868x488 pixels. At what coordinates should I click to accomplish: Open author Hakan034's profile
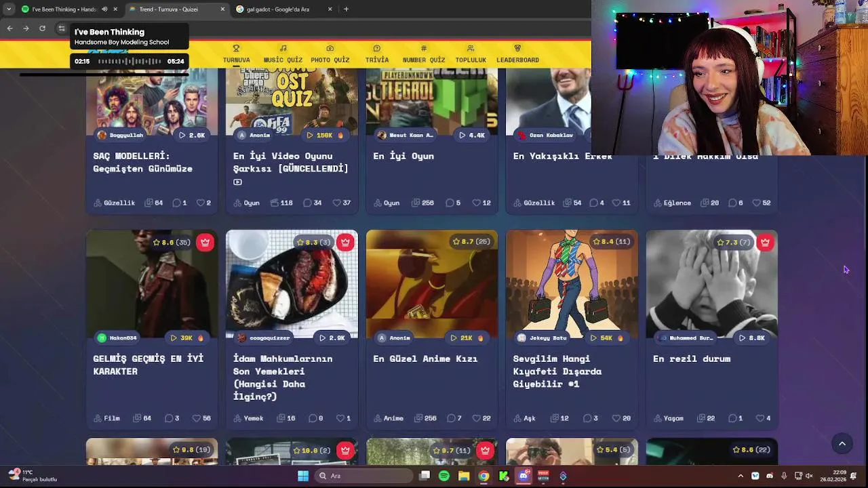(117, 338)
